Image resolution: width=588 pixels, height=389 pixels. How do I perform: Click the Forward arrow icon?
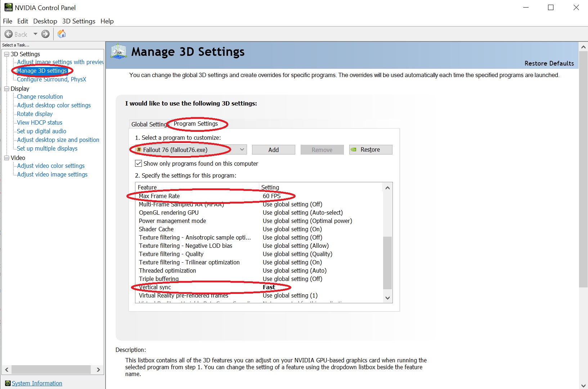pyautogui.click(x=45, y=34)
